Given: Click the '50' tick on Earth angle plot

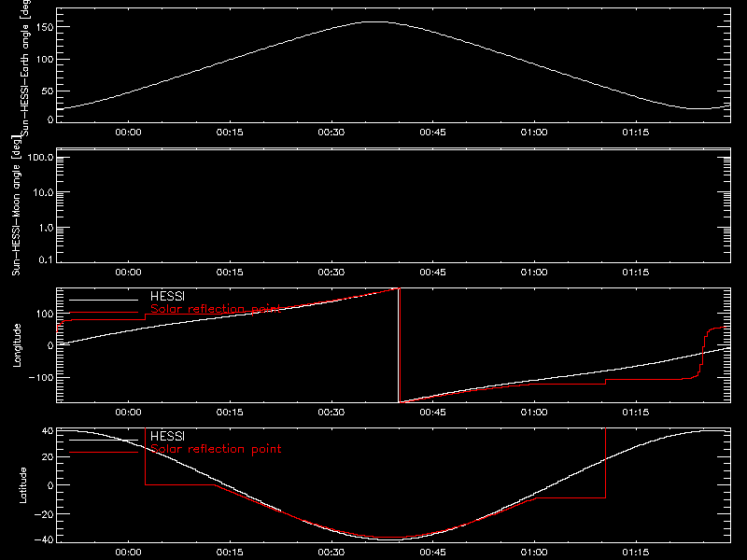Looking at the screenshot, I should pyautogui.click(x=48, y=91).
